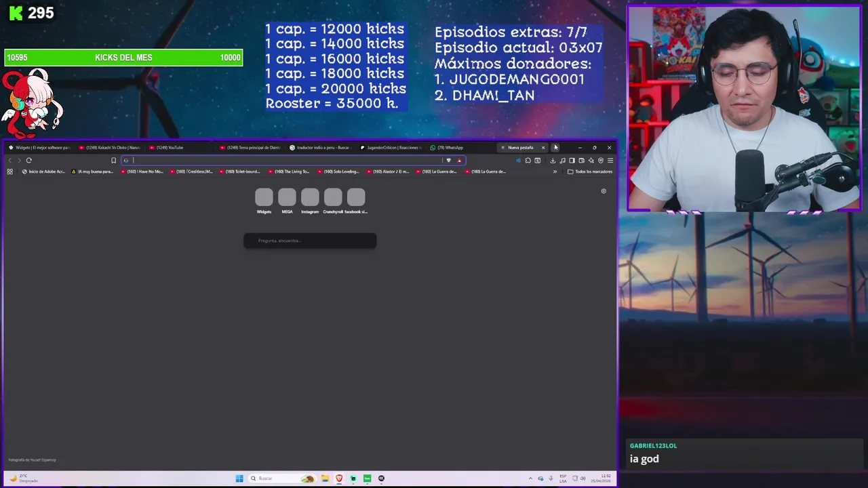This screenshot has width=868, height=488.
Task: Open the extensions puzzle icon
Action: (x=528, y=161)
